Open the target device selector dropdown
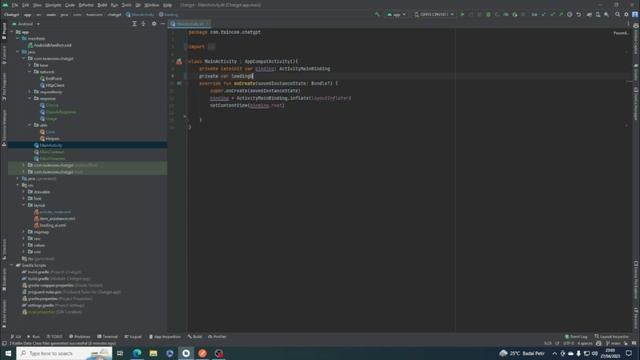640x360 pixels. click(434, 14)
